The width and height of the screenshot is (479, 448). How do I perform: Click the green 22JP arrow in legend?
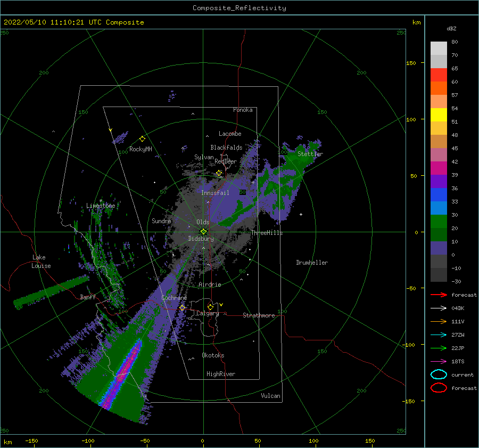click(x=439, y=348)
